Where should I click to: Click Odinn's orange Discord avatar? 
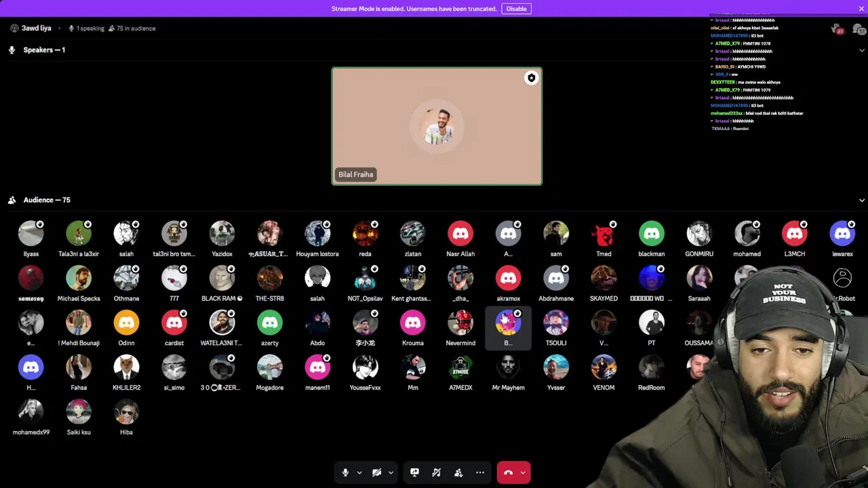[x=126, y=323]
